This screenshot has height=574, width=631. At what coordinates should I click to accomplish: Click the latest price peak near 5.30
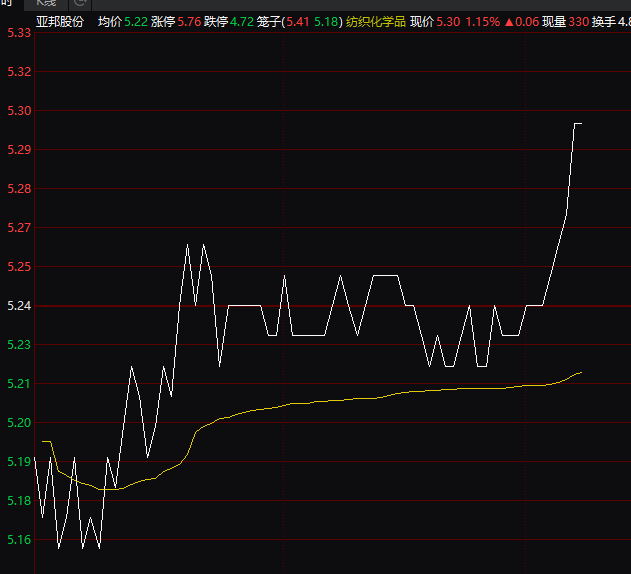(578, 124)
